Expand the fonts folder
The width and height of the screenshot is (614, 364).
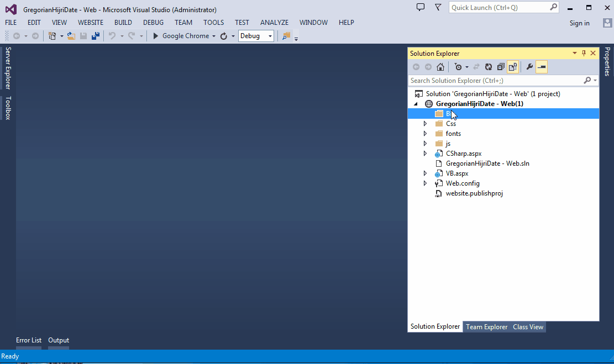tap(425, 134)
